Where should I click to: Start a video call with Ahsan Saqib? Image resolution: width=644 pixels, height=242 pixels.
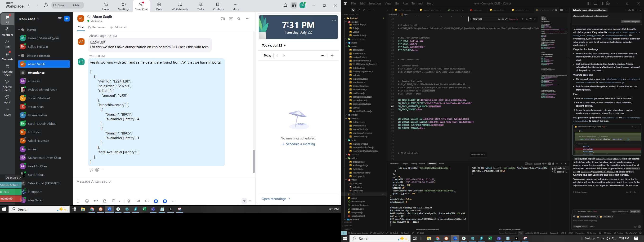(x=223, y=19)
